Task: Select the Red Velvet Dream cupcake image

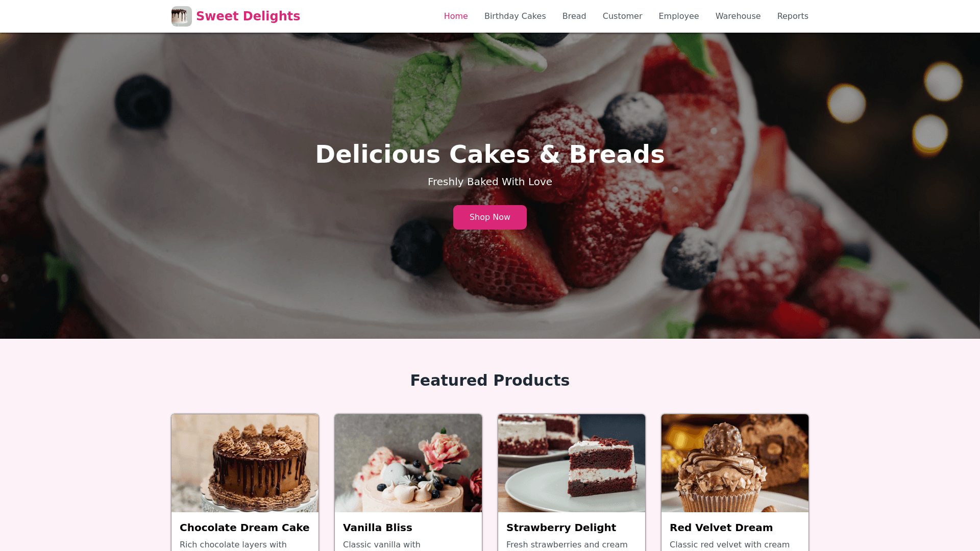Action: click(x=735, y=463)
